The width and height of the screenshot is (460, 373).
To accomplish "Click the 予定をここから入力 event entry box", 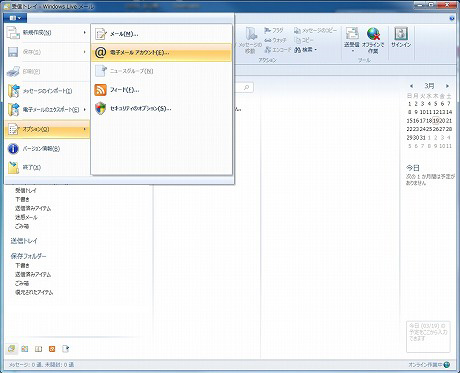I will [428, 336].
